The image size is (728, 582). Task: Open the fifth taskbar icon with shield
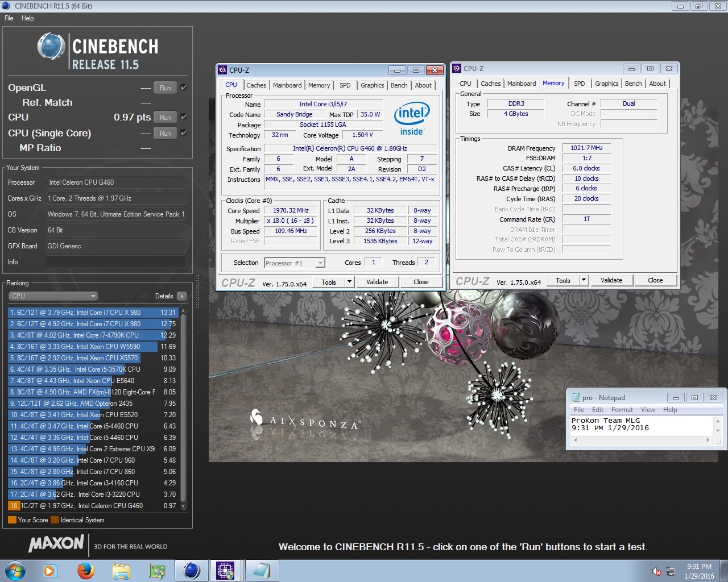click(x=156, y=571)
